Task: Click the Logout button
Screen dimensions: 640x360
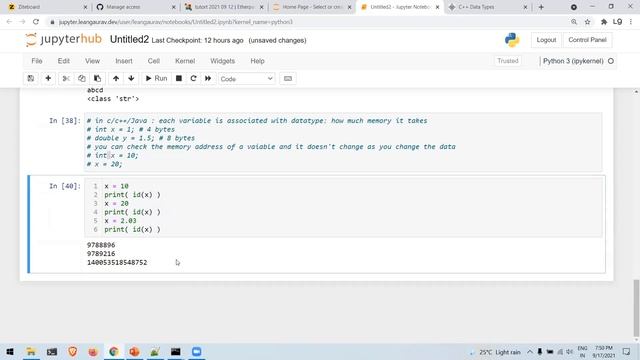Action: 546,40
